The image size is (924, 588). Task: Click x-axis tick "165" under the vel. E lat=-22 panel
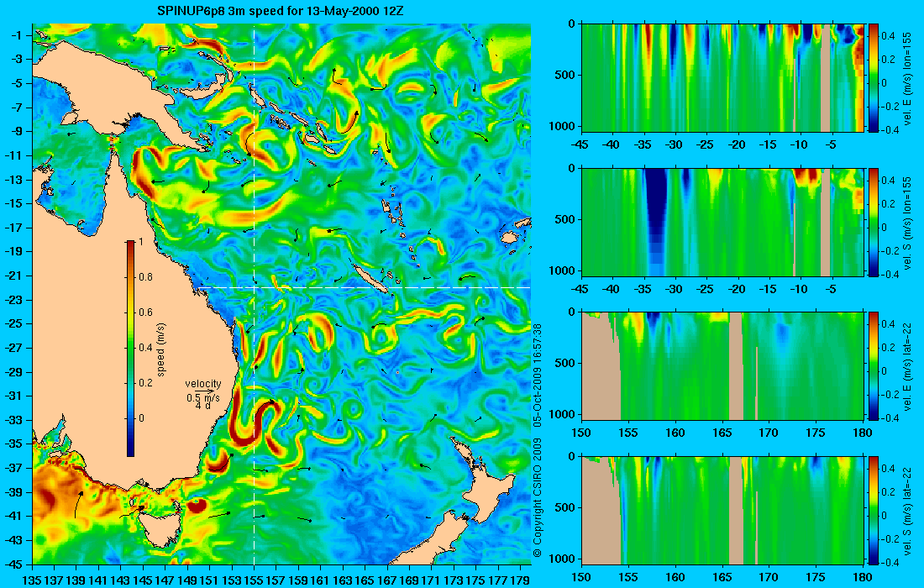[722, 433]
